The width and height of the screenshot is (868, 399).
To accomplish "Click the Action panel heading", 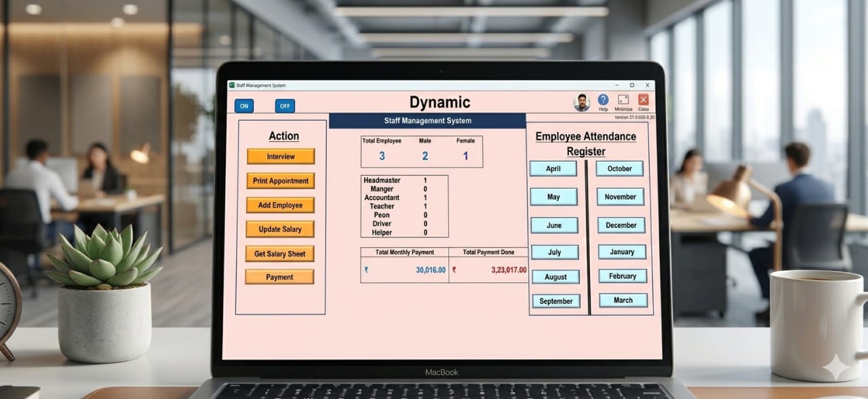I will (283, 136).
